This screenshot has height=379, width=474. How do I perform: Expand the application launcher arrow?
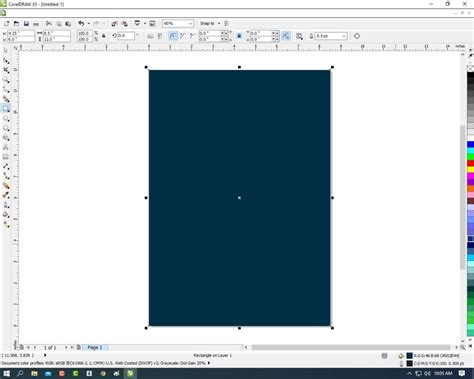[145, 23]
